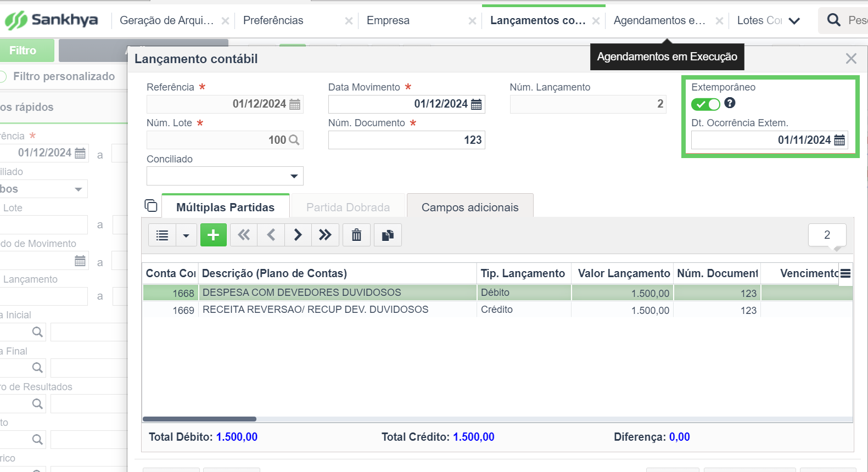Toggle the Extemporâneo switch off
This screenshot has width=868, height=472.
click(x=705, y=104)
